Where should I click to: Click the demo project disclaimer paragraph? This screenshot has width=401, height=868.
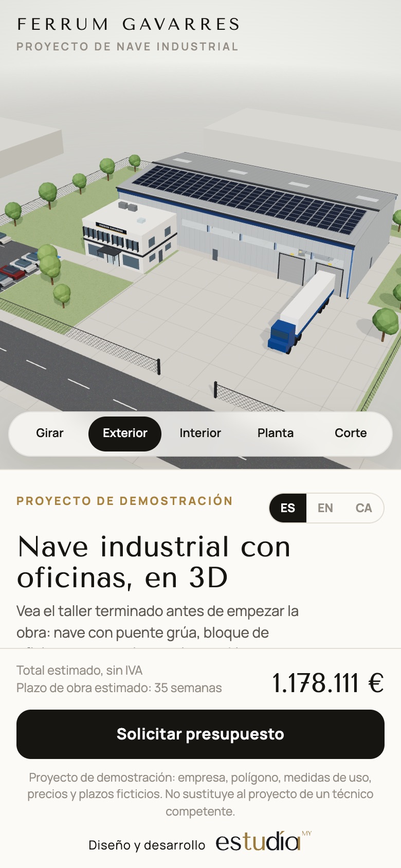tap(200, 794)
